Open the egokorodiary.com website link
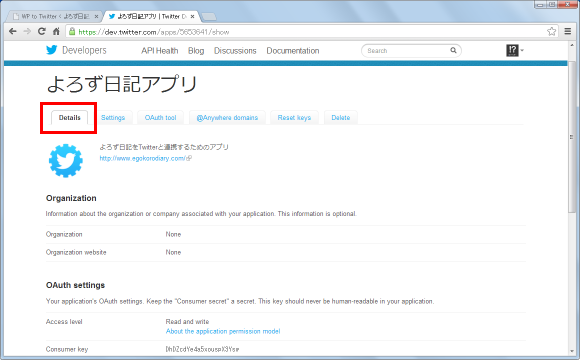This screenshot has width=580, height=360. point(145,158)
